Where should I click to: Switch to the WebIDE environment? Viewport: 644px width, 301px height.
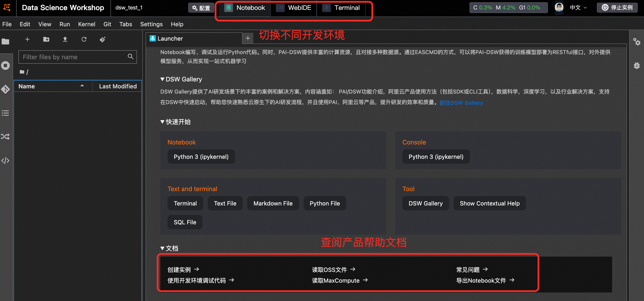[294, 8]
